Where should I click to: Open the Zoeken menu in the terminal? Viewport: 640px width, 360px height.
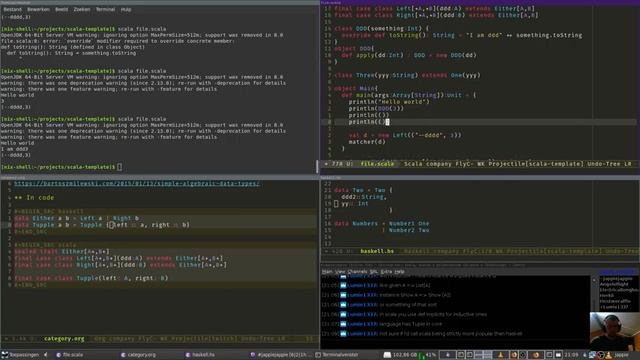click(x=82, y=9)
